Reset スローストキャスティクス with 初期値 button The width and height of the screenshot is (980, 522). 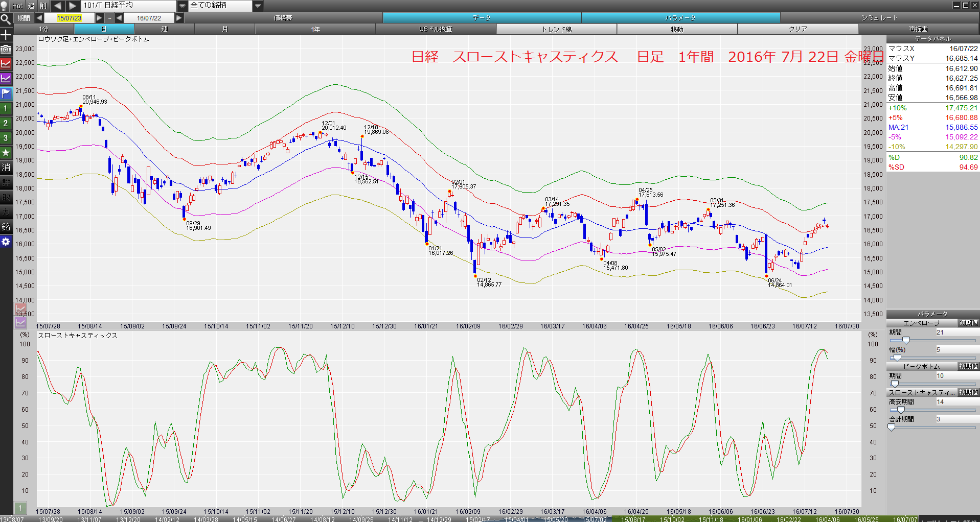pyautogui.click(x=968, y=392)
